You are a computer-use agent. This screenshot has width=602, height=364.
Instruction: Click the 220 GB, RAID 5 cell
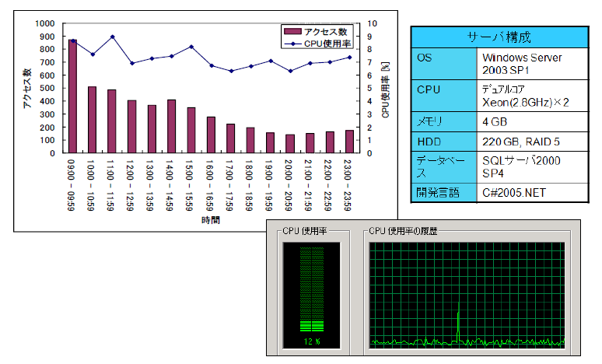coord(533,142)
